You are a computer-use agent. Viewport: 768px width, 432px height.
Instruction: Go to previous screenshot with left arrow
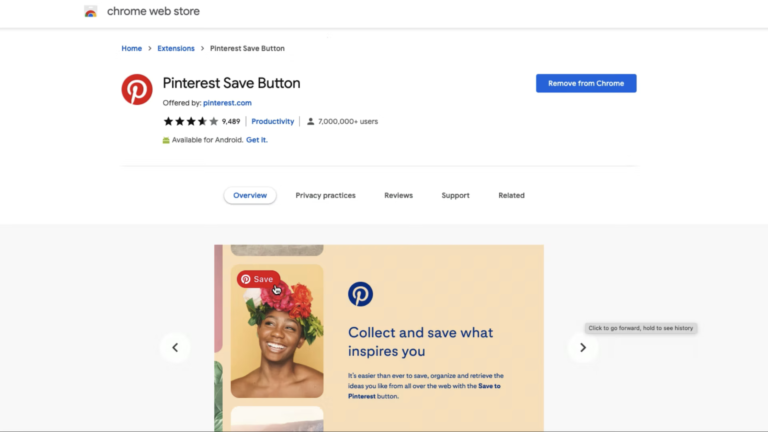click(175, 347)
